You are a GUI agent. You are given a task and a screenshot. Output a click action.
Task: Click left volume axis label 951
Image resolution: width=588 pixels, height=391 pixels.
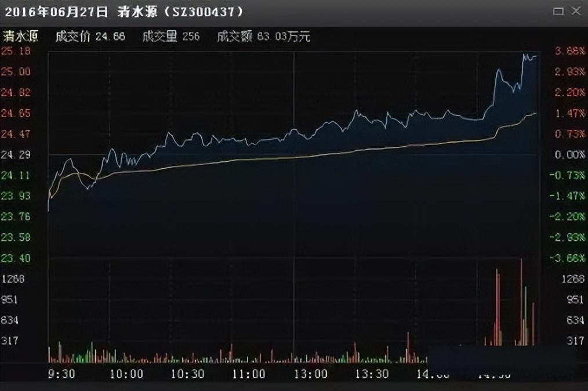(x=9, y=299)
